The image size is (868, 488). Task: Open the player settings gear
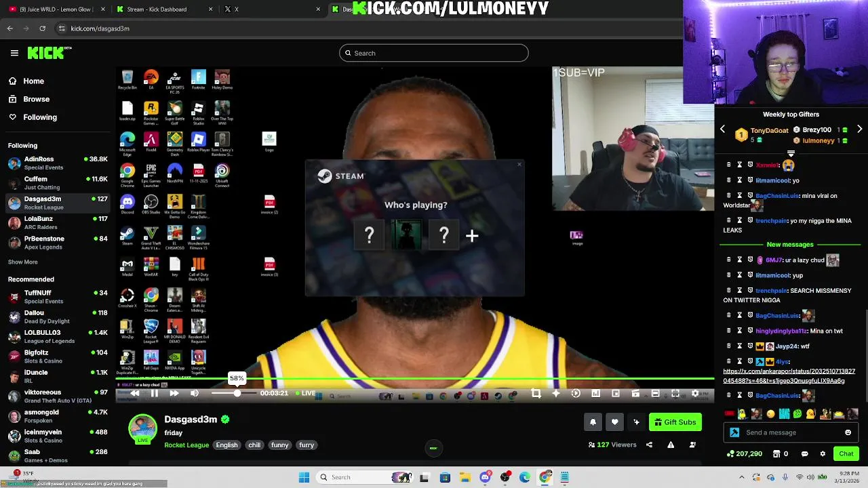[x=695, y=393]
